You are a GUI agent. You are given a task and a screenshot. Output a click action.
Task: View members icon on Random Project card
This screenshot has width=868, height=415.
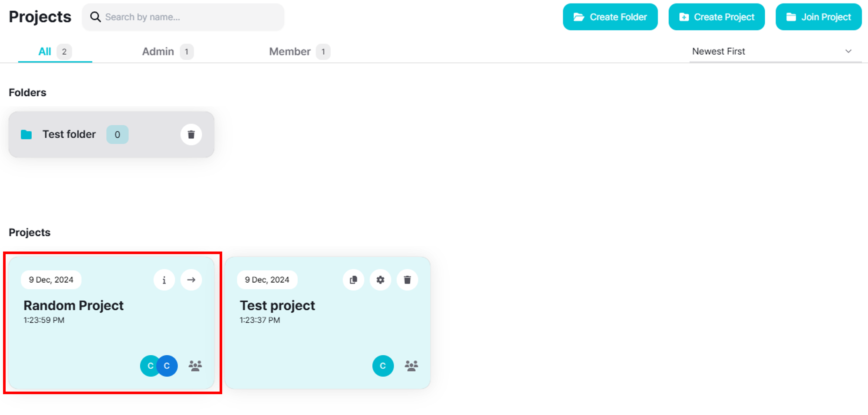pos(195,366)
